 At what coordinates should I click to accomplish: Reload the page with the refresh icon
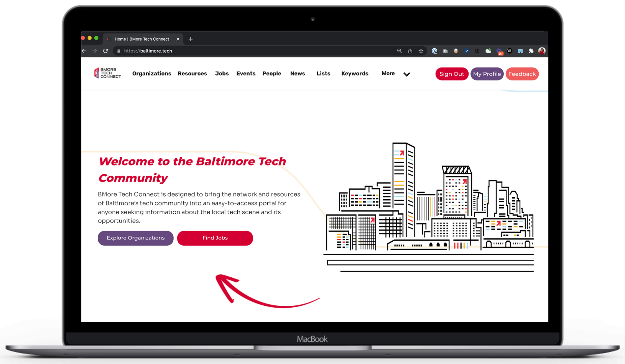point(105,51)
